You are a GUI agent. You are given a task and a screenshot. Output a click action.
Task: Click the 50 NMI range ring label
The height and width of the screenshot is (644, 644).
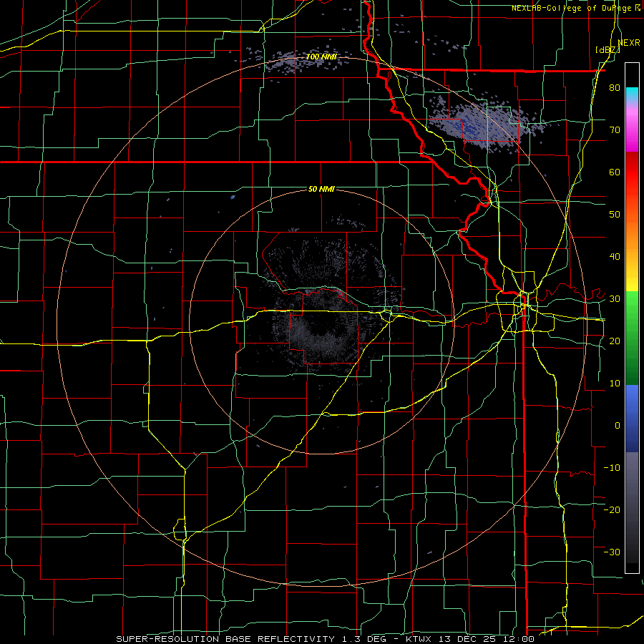[x=321, y=190]
